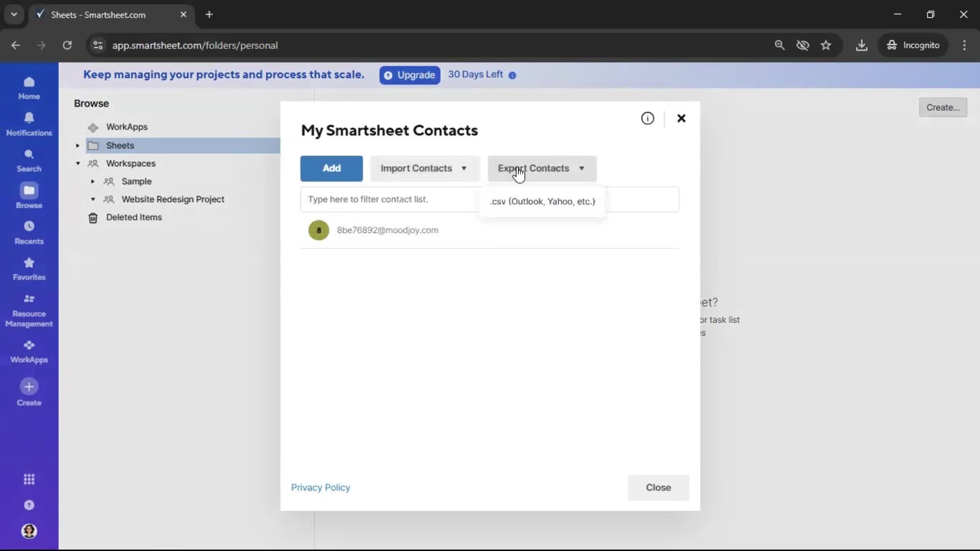Open WorkApps from the left sidebar
Viewport: 980px width, 551px height.
coord(29,352)
